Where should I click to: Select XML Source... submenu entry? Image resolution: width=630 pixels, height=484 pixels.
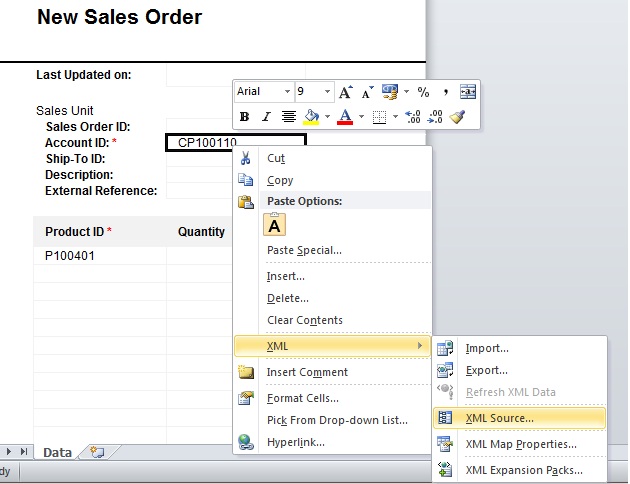coord(499,418)
